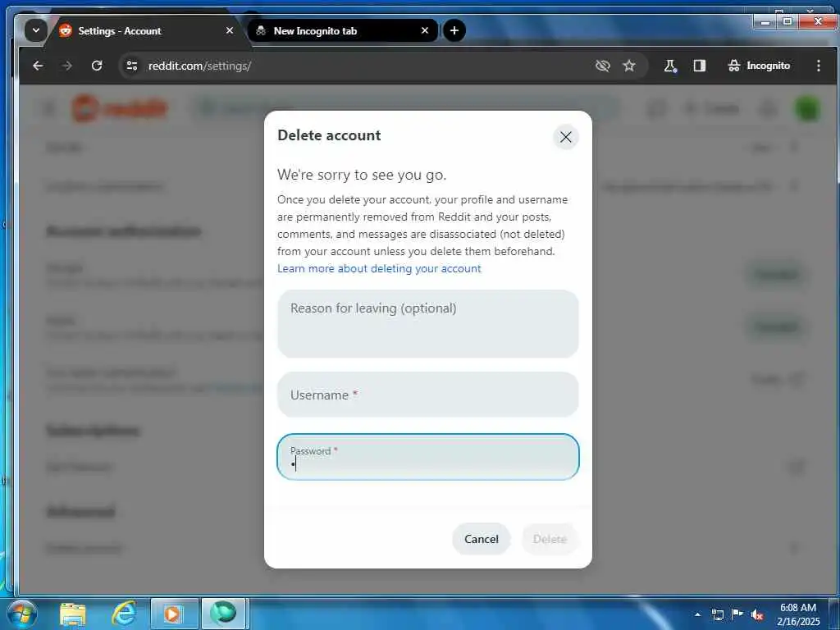Viewport: 840px width, 630px height.
Task: Open third-party cookie blocking eye icon
Action: pyautogui.click(x=603, y=66)
